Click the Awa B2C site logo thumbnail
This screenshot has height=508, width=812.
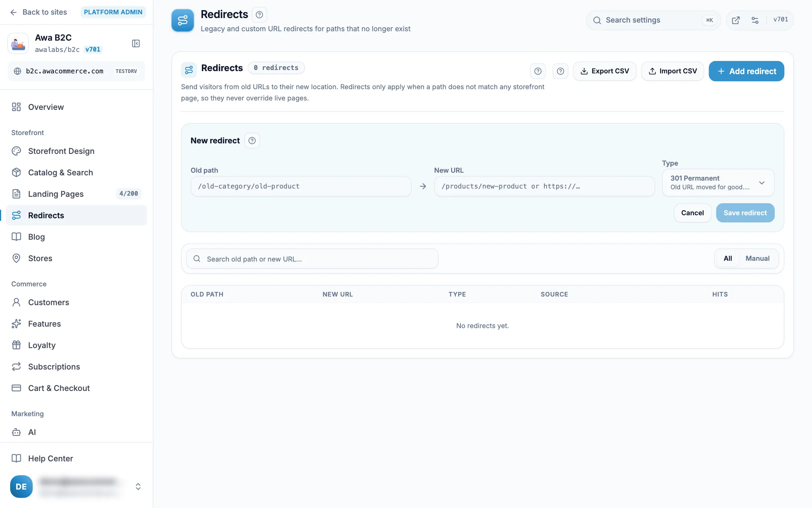click(18, 44)
